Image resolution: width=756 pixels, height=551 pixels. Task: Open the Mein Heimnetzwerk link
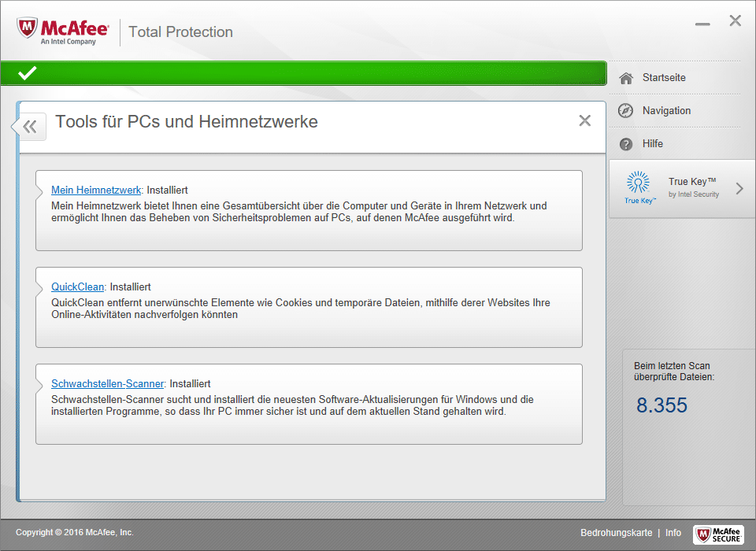click(96, 190)
